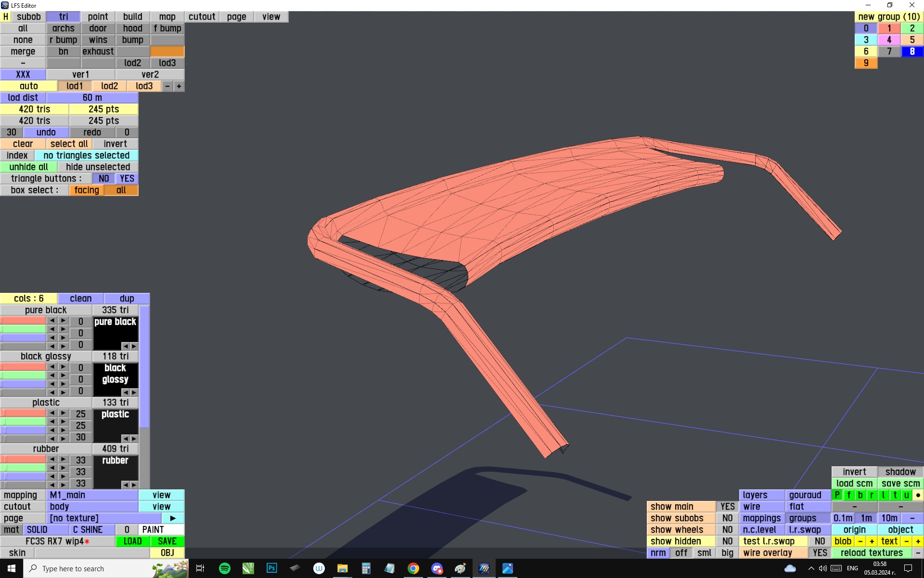Open the cutout tab

(202, 17)
